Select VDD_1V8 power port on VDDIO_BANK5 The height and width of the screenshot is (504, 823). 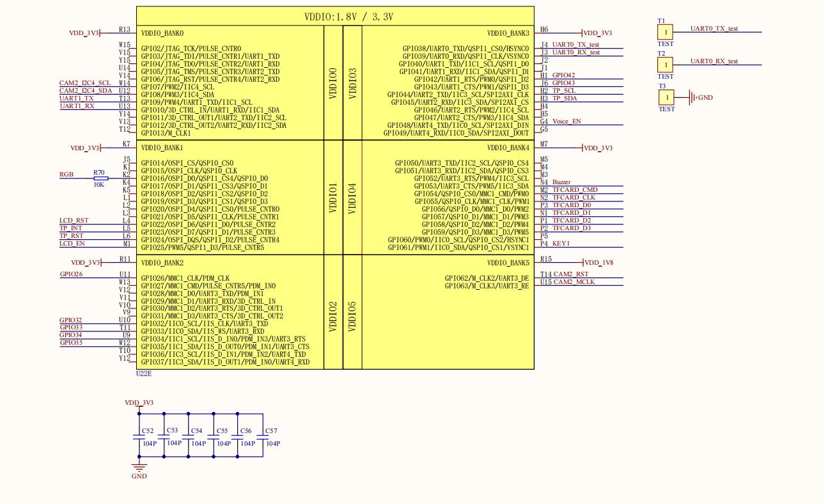coord(598,263)
